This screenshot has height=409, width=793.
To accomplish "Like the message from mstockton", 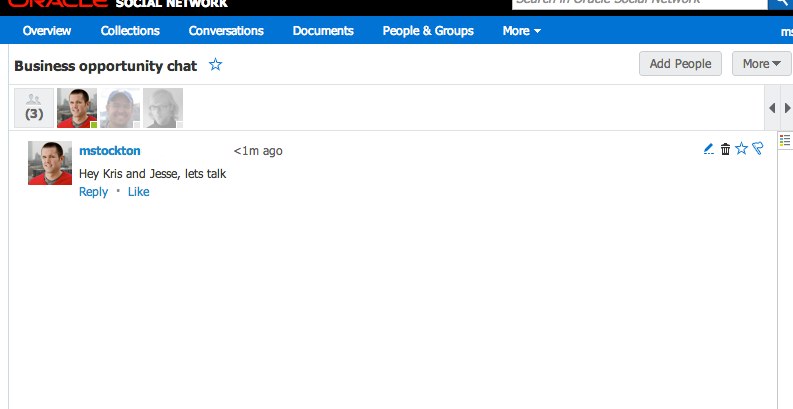I will coord(139,192).
